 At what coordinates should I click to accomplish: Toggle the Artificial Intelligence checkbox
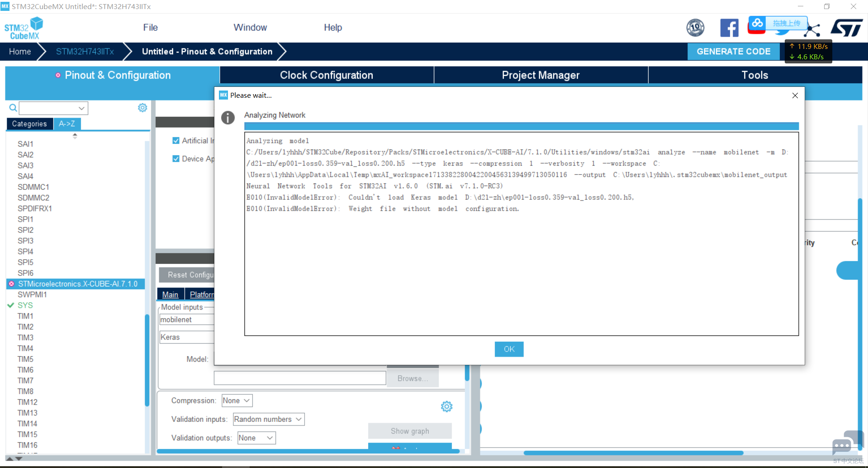click(176, 141)
